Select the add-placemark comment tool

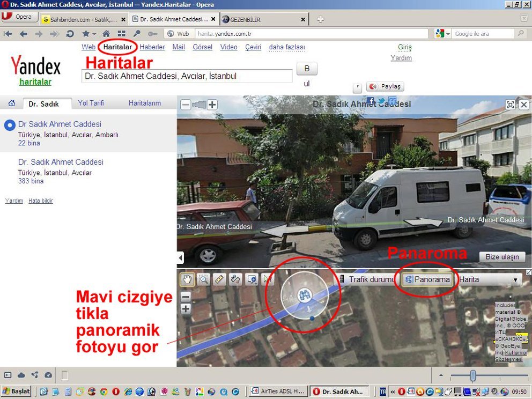point(252,279)
